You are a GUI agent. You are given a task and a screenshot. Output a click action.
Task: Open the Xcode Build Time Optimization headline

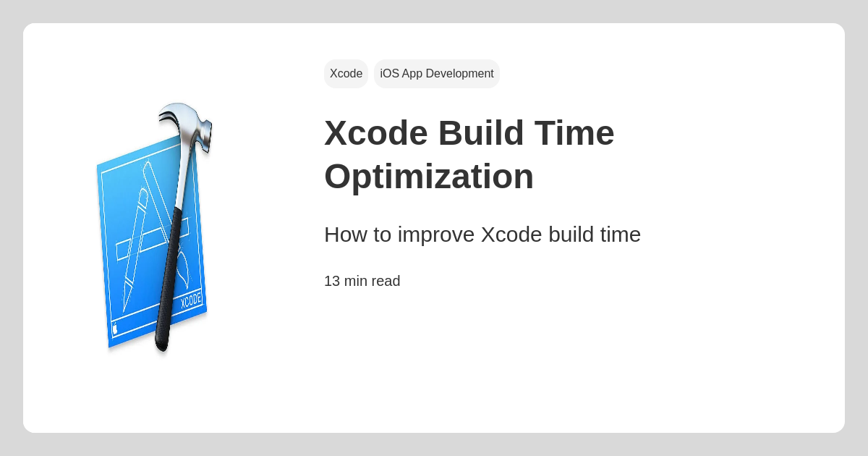[469, 154]
